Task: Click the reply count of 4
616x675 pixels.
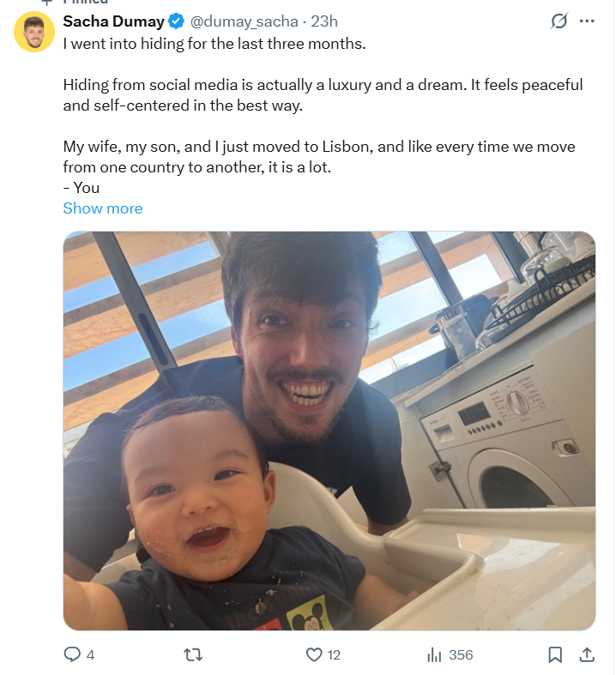Action: click(x=90, y=655)
